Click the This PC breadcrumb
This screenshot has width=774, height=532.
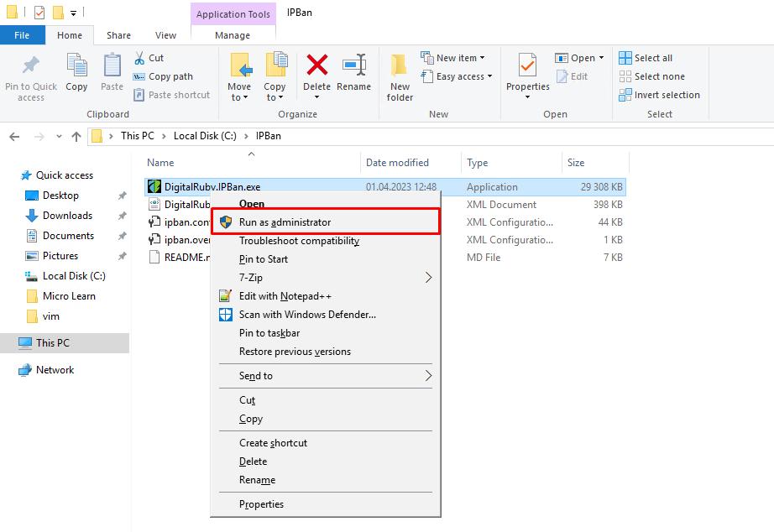tap(137, 136)
